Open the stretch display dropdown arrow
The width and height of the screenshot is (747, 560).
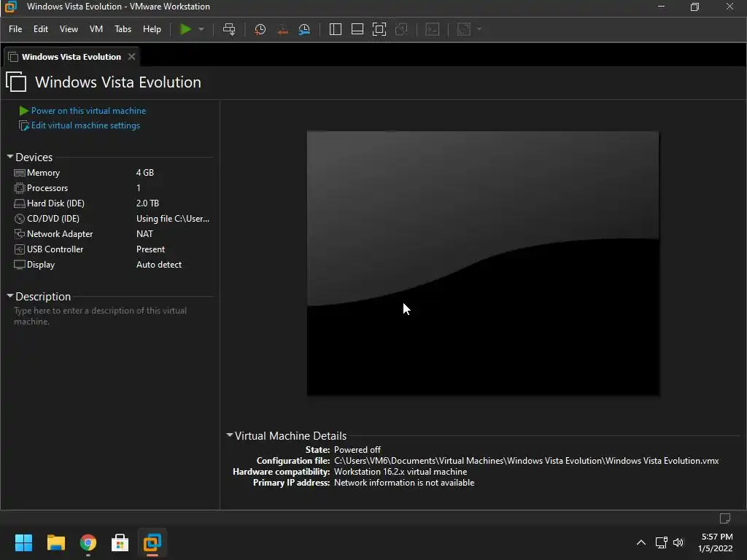tap(479, 29)
